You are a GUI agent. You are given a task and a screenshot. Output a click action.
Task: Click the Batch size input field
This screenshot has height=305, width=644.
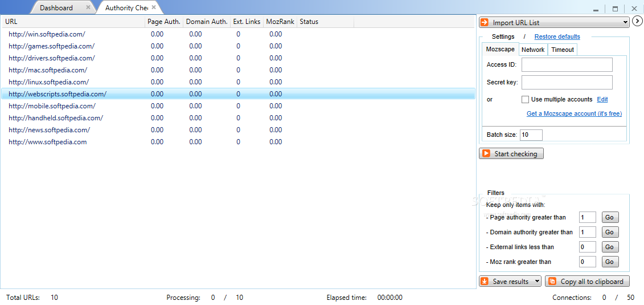531,135
